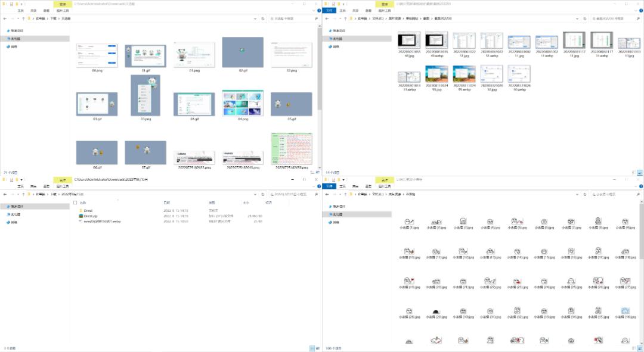The width and height of the screenshot is (644, 352).
Task: Select the 00.png thumbnail
Action: point(97,56)
